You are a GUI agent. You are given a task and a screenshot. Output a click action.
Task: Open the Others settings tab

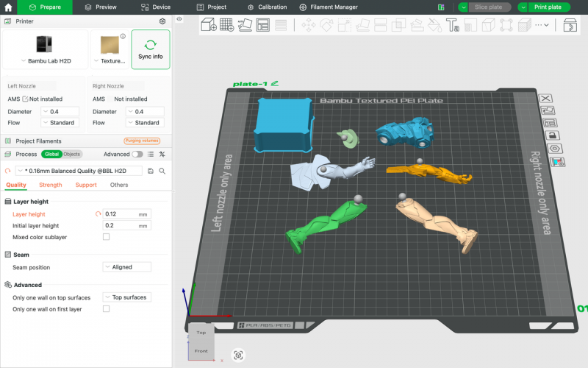119,185
